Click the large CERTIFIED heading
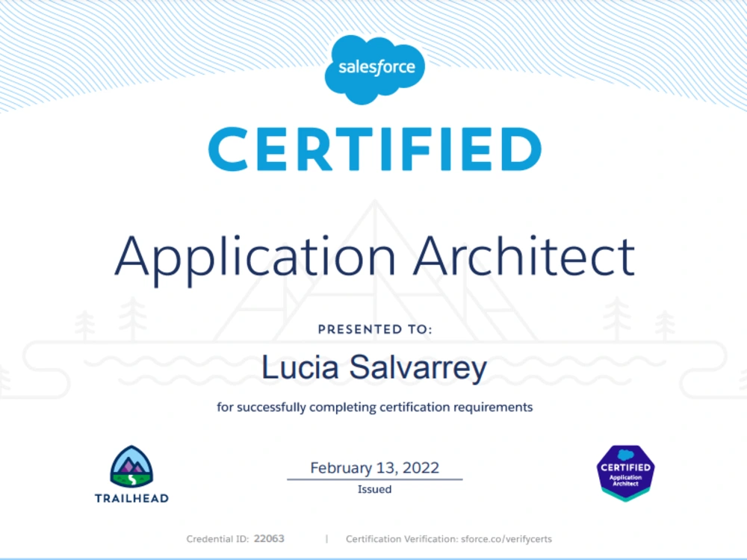Screen dimensions: 747x560 pyautogui.click(x=375, y=149)
